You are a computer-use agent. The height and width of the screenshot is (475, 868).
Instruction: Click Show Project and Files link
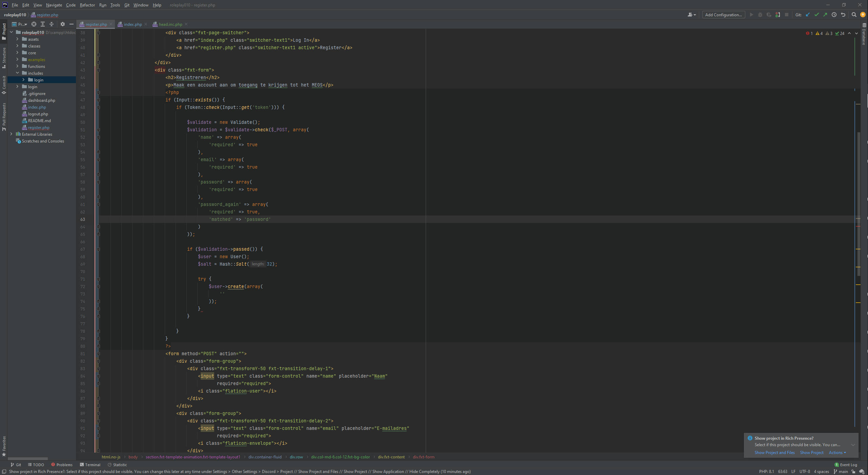click(774, 453)
